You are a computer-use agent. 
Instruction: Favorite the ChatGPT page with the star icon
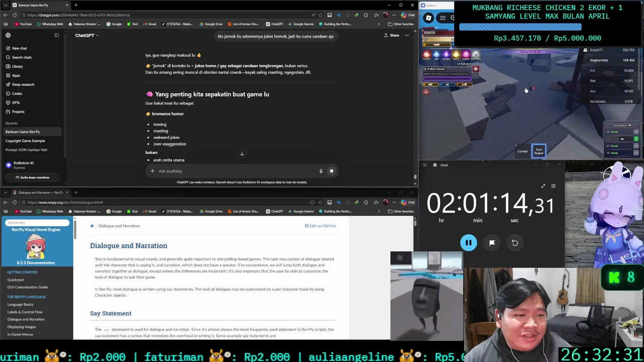tap(320, 15)
